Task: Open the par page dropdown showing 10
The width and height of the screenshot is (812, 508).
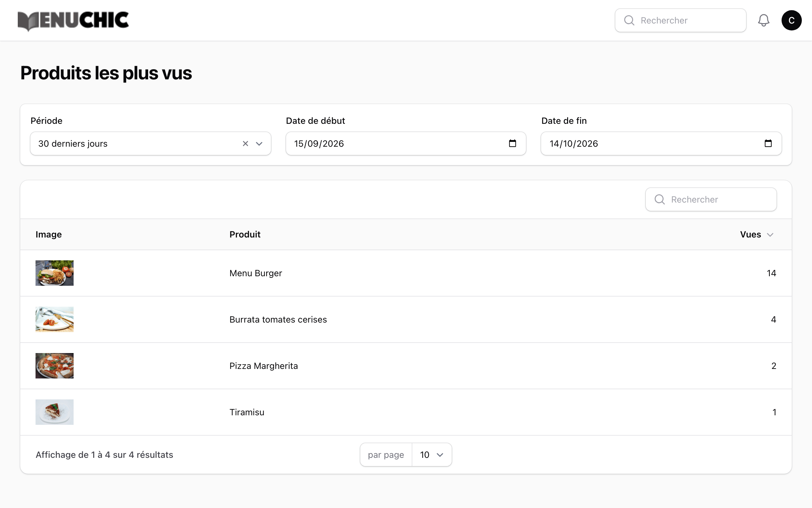Action: tap(431, 455)
